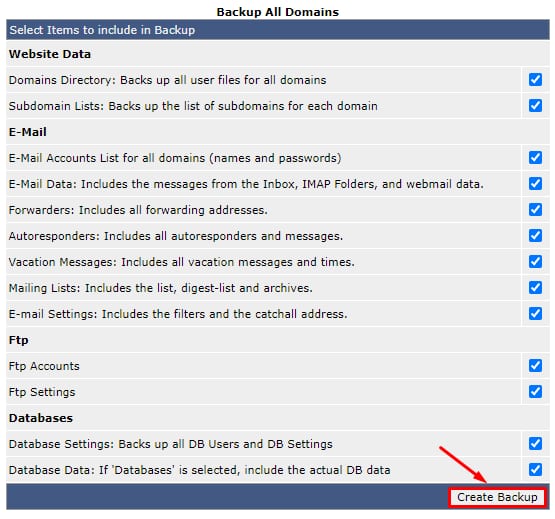555x519 pixels.
Task: Disable the E-mail Settings checkbox
Action: pos(535,314)
